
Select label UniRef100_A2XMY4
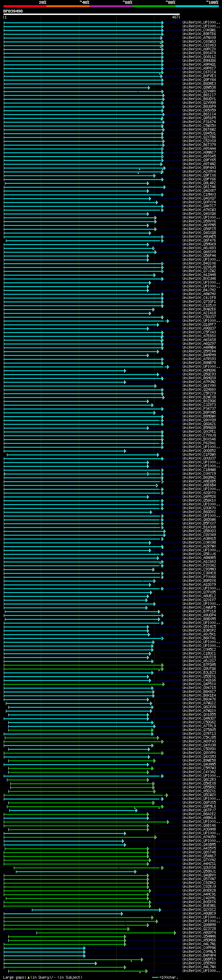[x=199, y=172]
